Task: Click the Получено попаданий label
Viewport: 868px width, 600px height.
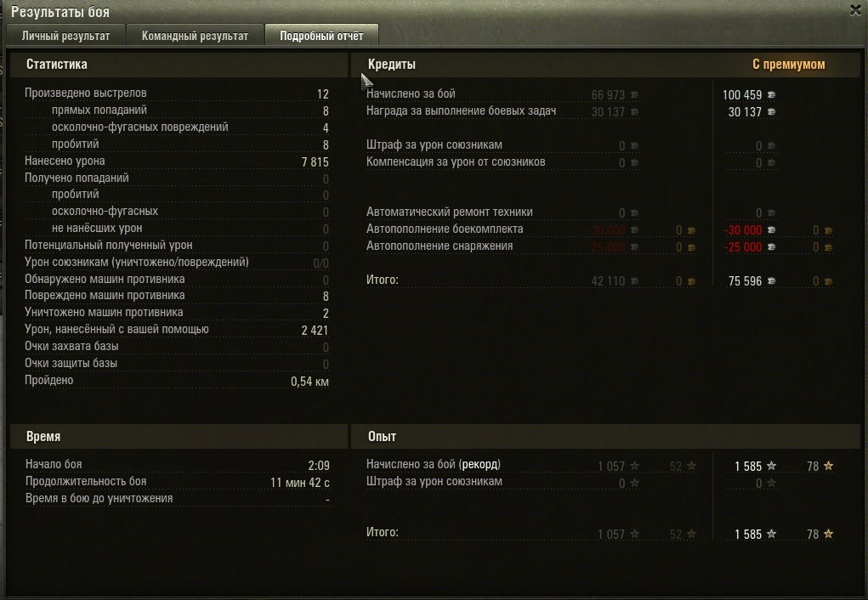Action: pos(77,178)
